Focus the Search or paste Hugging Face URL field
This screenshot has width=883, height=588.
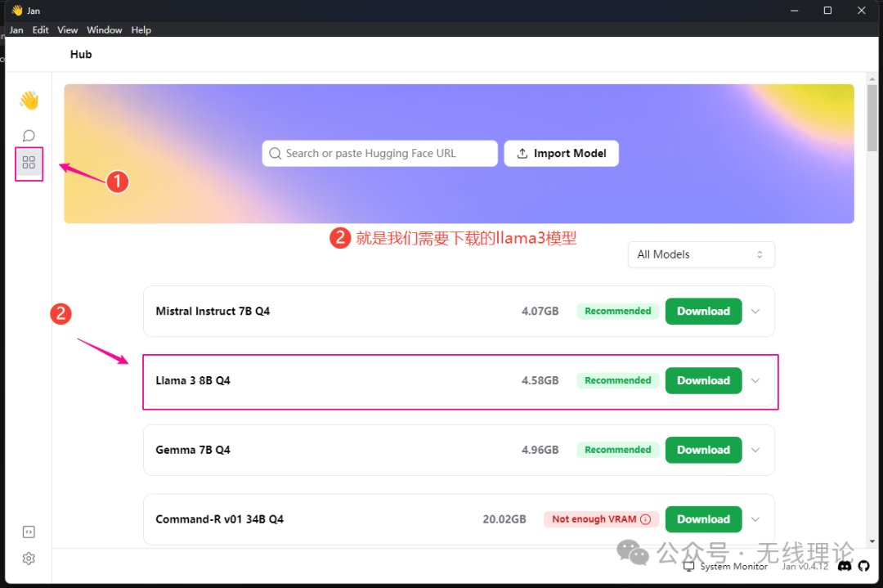(x=380, y=153)
